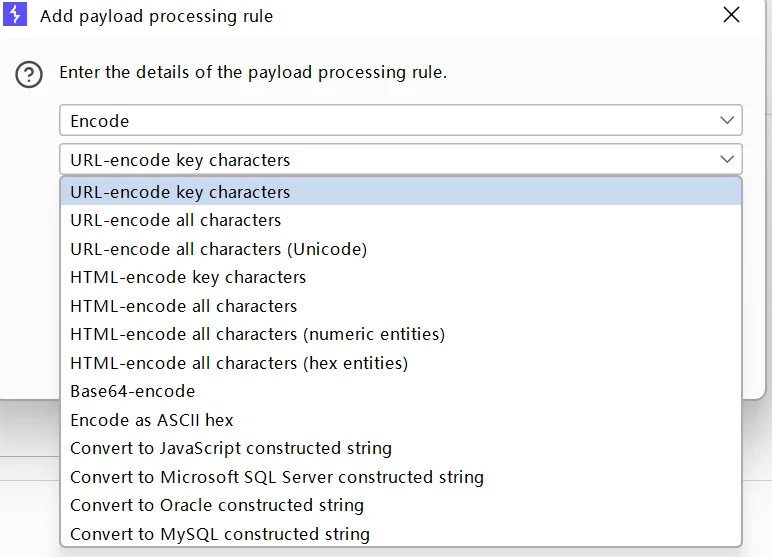Collapse the URL-encode key characters combo box
The height and width of the screenshot is (557, 772).
point(400,160)
